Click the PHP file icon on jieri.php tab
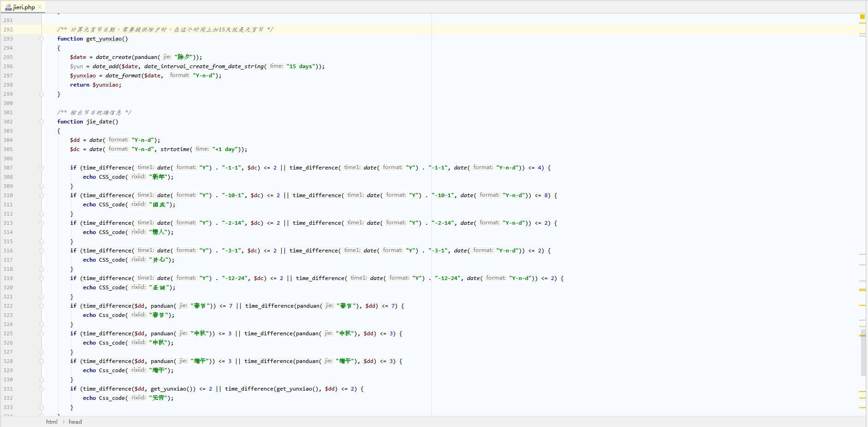Image resolution: width=868 pixels, height=427 pixels. pyautogui.click(x=8, y=7)
